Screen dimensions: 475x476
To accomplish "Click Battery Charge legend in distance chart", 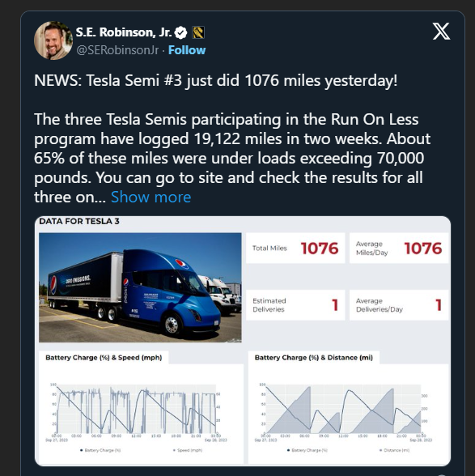I will tap(307, 450).
